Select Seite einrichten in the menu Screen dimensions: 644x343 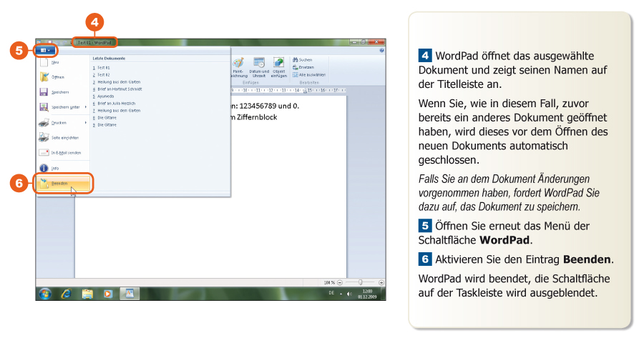pyautogui.click(x=64, y=137)
